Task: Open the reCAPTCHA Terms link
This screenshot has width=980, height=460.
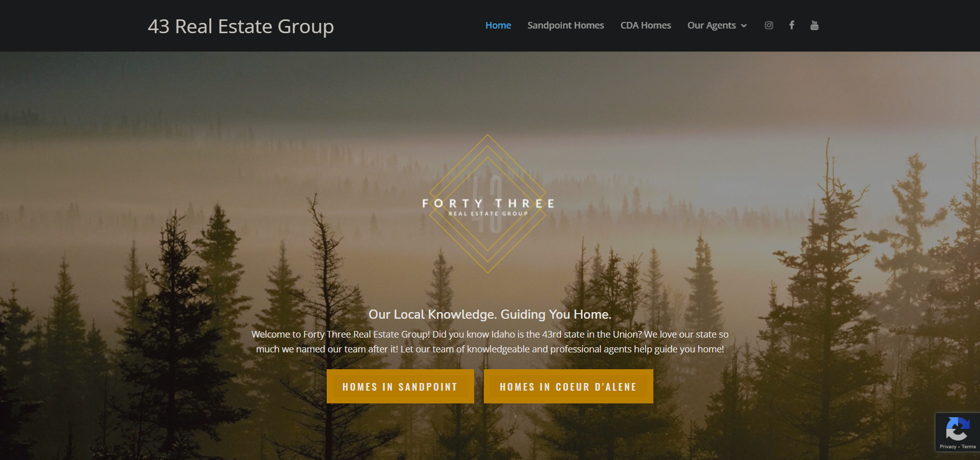Action: pyautogui.click(x=969, y=447)
